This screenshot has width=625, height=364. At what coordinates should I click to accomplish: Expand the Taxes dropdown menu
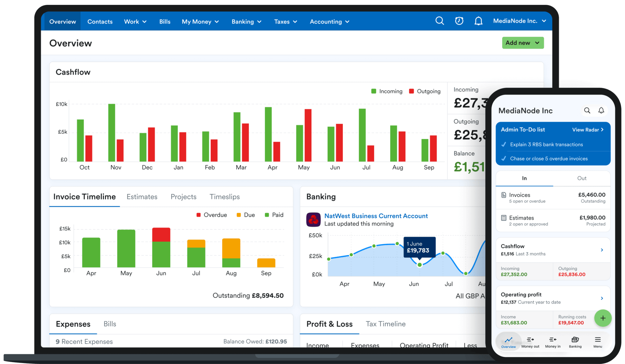[285, 21]
